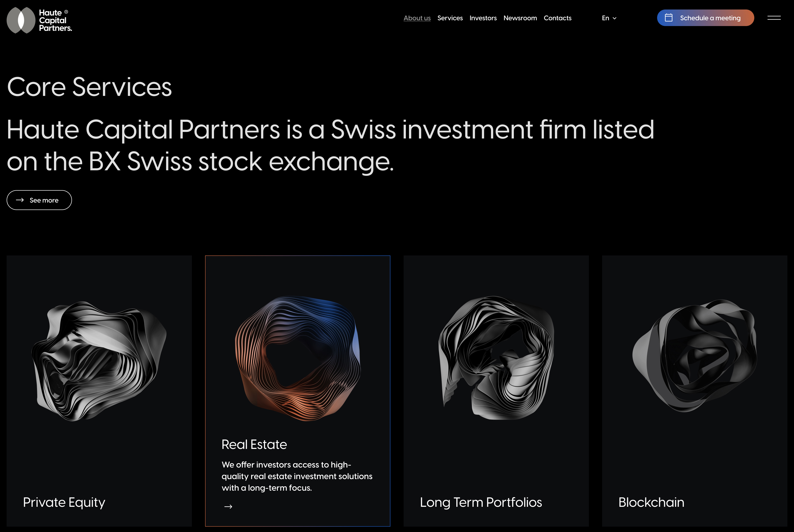Click the Long Term Portfolios sculpture image
The width and height of the screenshot is (794, 532).
(496, 358)
